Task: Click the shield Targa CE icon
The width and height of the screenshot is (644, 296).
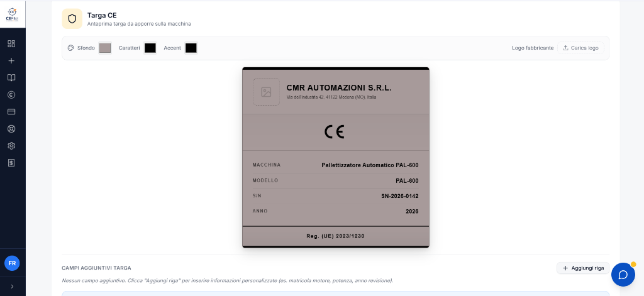Action: 72,19
